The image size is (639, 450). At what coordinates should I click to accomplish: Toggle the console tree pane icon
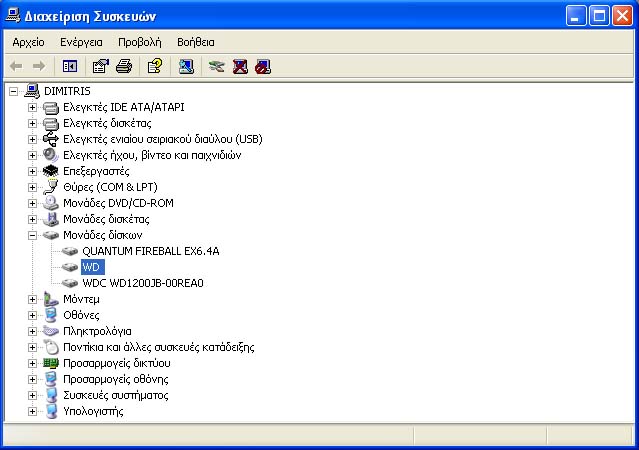(70, 66)
